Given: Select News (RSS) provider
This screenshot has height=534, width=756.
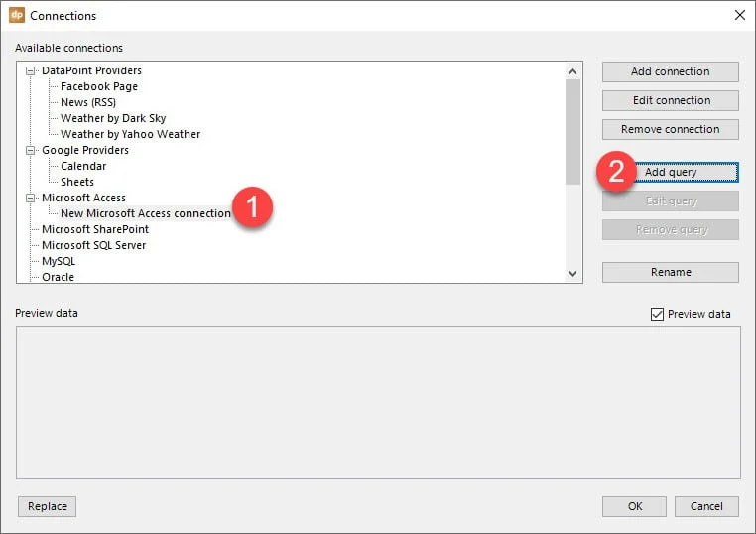Looking at the screenshot, I should 88,103.
